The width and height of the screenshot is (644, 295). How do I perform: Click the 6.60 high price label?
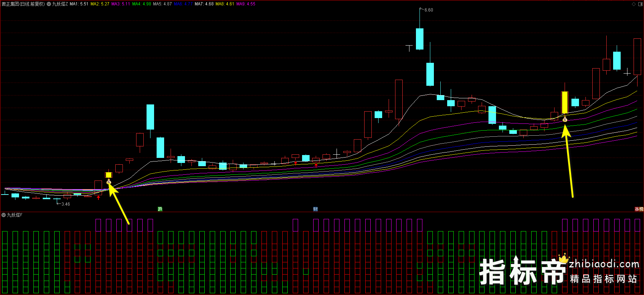pos(429,10)
